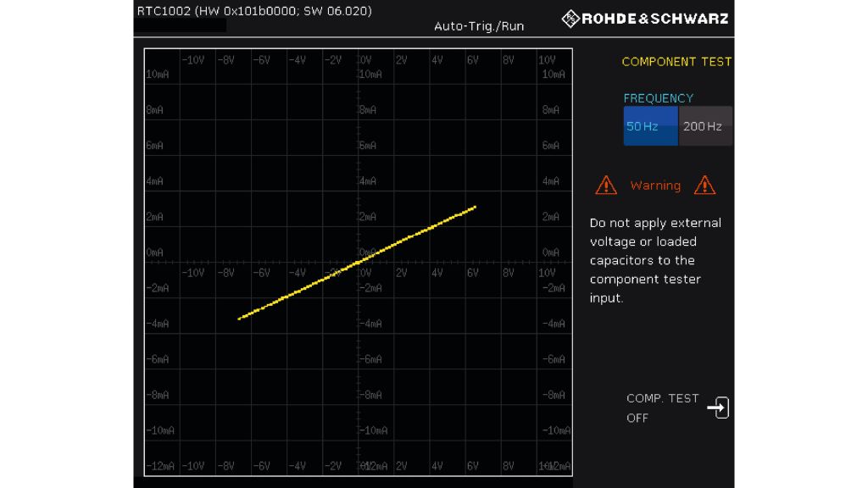Click the right warning triangle icon
868x488 pixels.
(x=704, y=185)
